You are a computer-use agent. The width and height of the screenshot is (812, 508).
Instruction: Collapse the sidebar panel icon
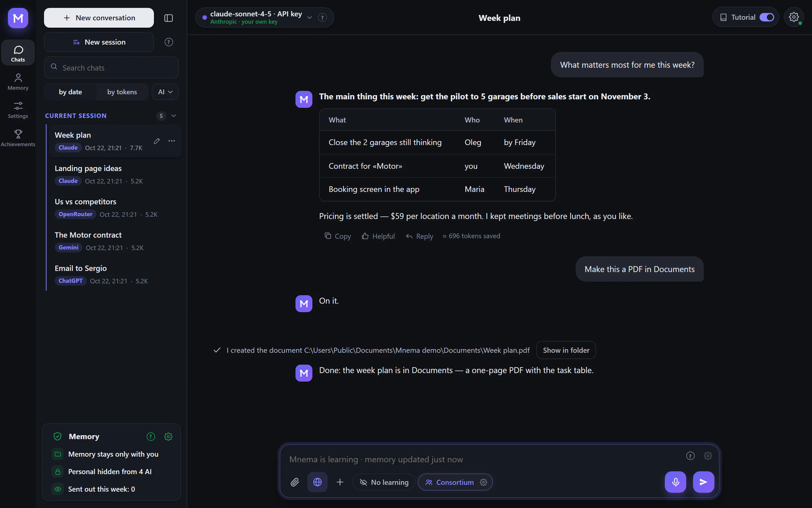pyautogui.click(x=168, y=18)
